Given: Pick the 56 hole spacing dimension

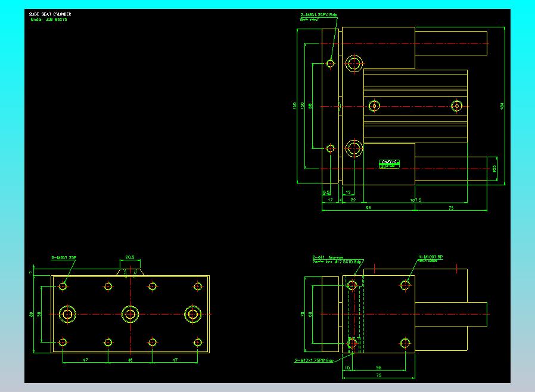Looking at the screenshot, I should point(379,368).
